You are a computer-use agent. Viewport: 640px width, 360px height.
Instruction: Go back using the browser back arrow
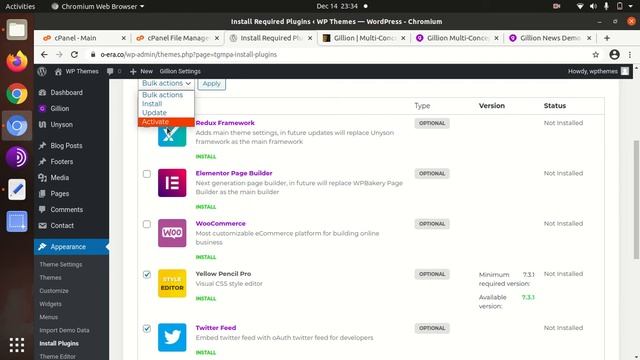click(x=44, y=54)
